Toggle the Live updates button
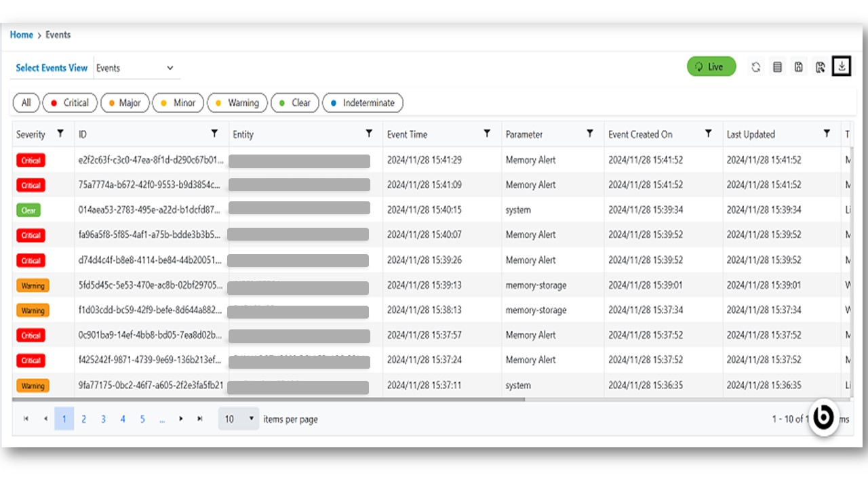 [x=711, y=66]
